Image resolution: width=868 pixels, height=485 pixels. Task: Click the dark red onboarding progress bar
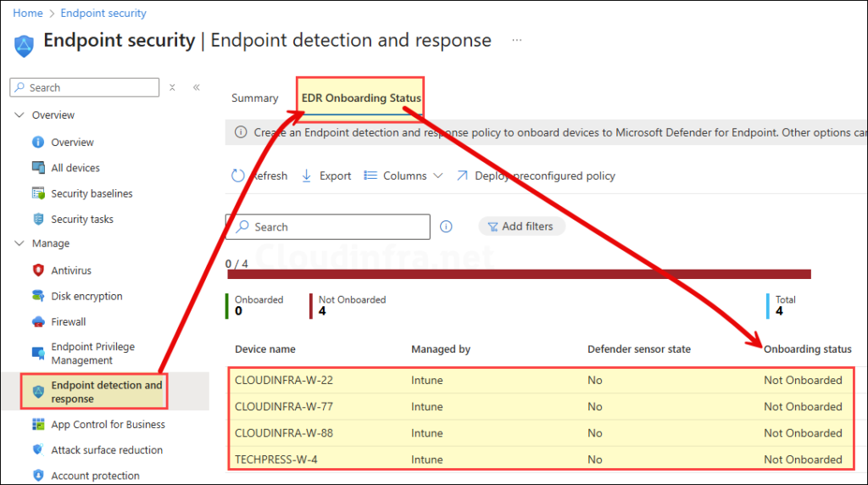point(519,274)
